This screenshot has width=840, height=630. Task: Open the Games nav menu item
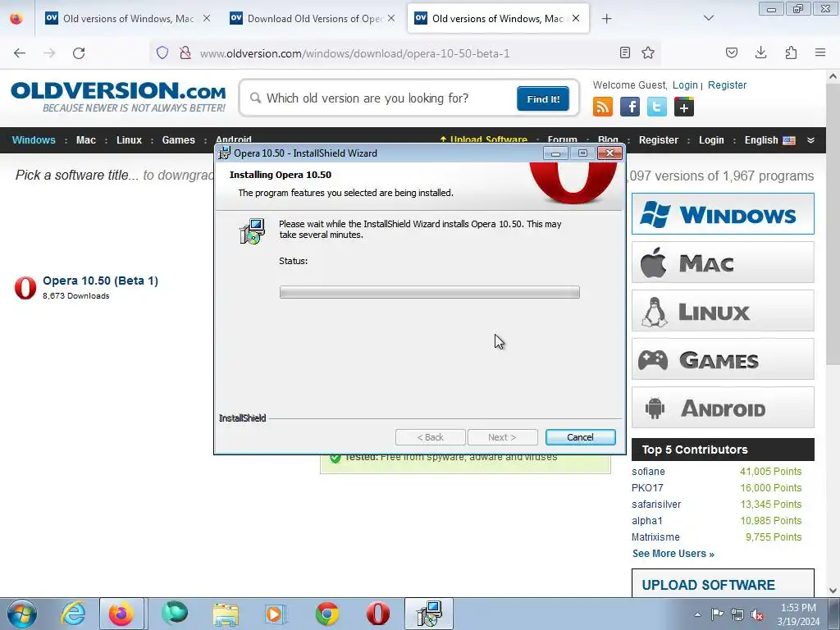tap(178, 140)
